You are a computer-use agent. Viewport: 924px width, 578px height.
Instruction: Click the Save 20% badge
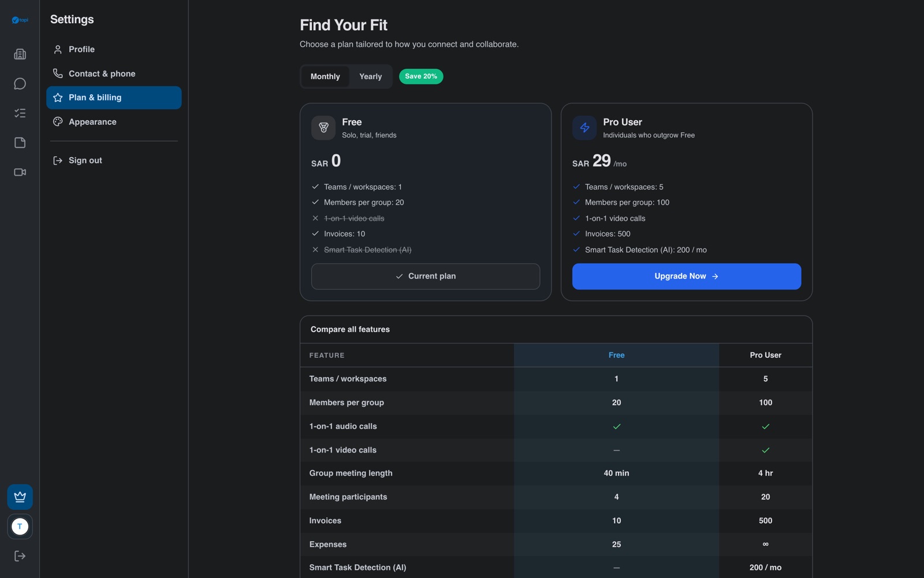point(421,76)
